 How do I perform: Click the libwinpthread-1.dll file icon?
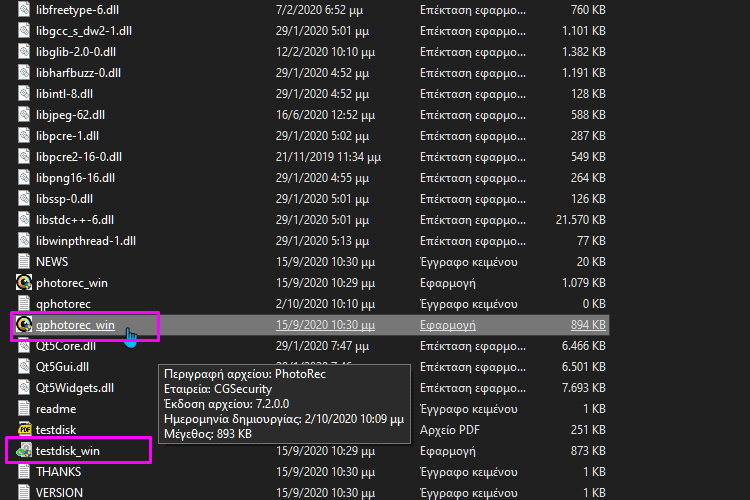[23, 241]
